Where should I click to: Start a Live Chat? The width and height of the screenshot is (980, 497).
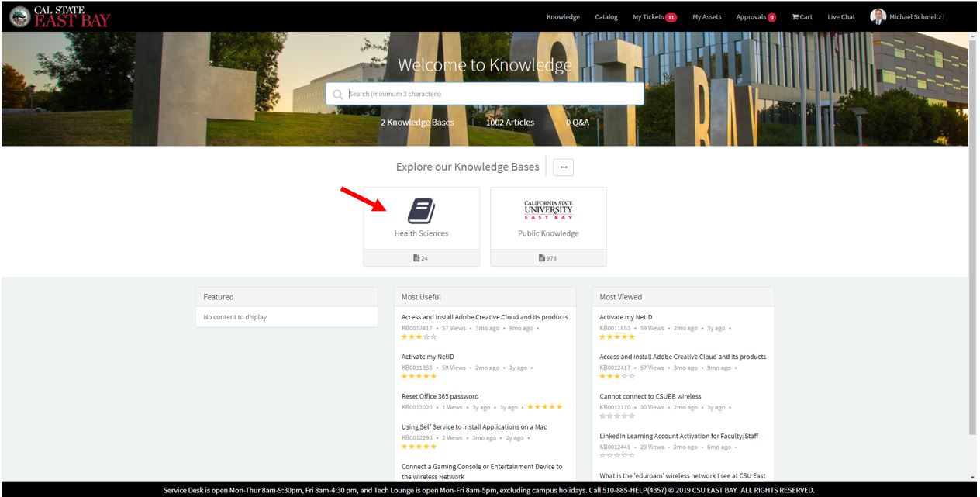[x=841, y=17]
